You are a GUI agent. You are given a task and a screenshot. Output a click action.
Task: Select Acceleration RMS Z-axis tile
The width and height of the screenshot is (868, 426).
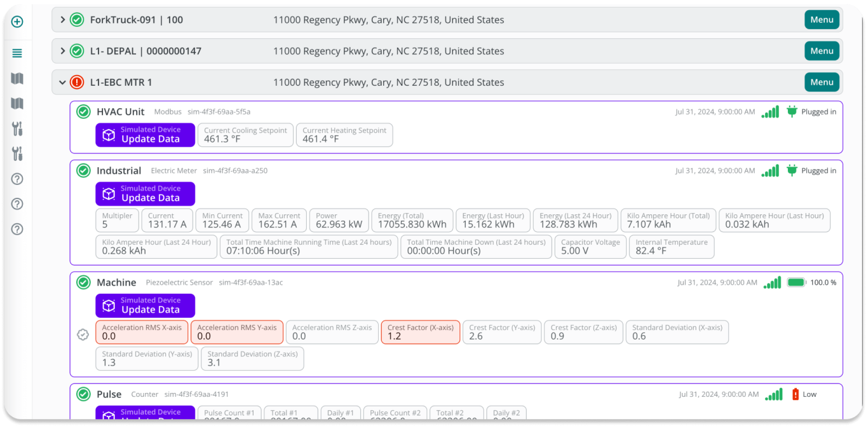(332, 332)
